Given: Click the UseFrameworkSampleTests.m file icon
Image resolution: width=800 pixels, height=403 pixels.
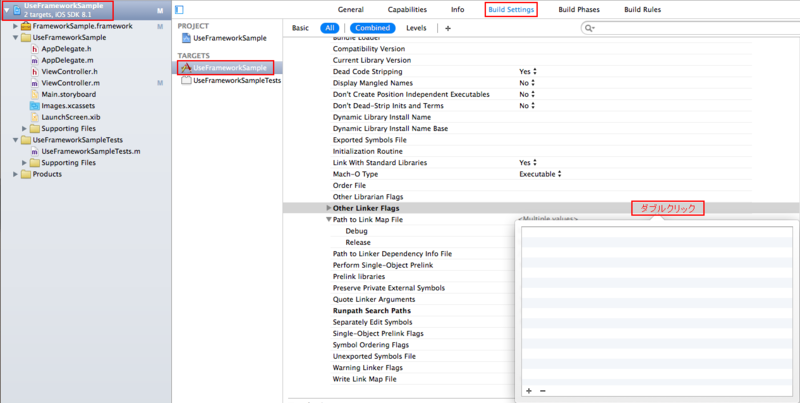Looking at the screenshot, I should tap(35, 152).
